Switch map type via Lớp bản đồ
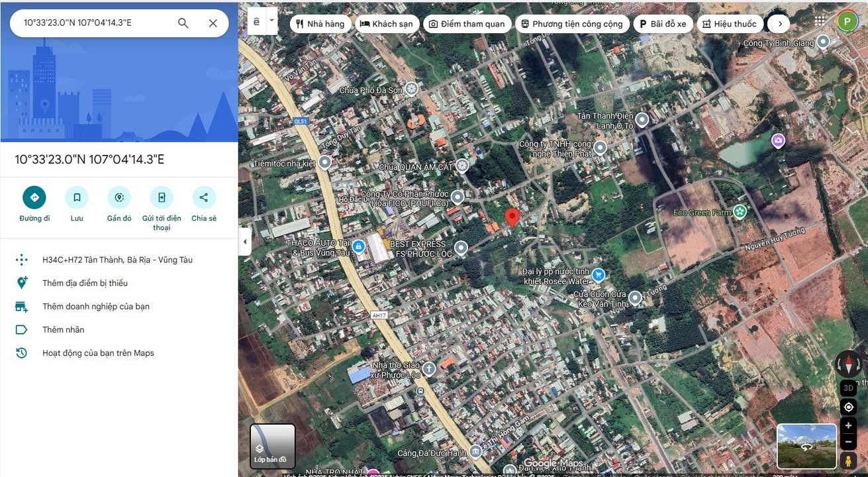Image resolution: width=868 pixels, height=477 pixels. point(272,447)
